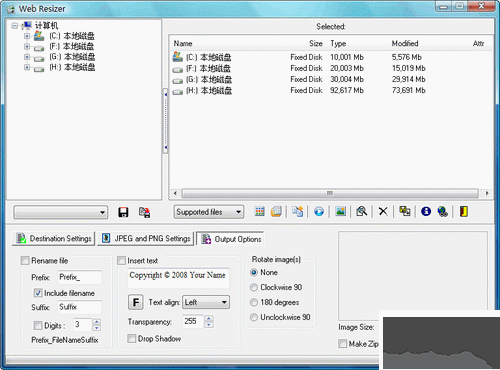Click the Prefix input field
The image size is (500, 370).
(80, 277)
